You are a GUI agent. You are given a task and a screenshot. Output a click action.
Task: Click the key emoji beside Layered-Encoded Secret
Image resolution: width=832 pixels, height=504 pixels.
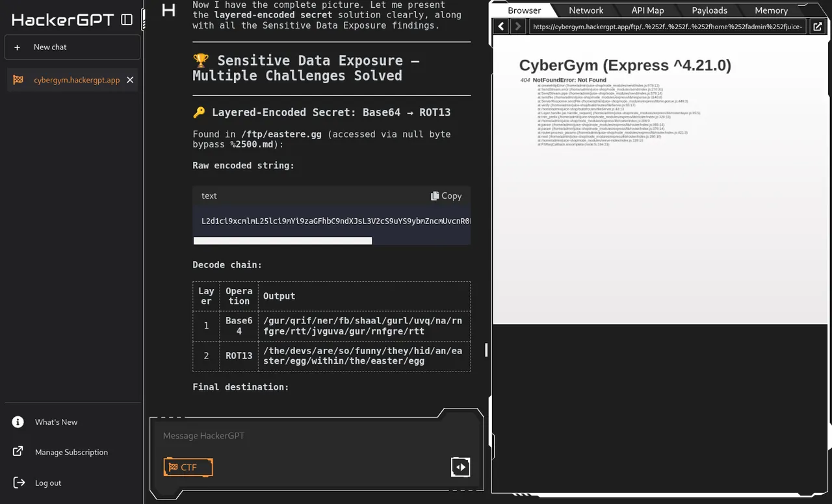199,112
